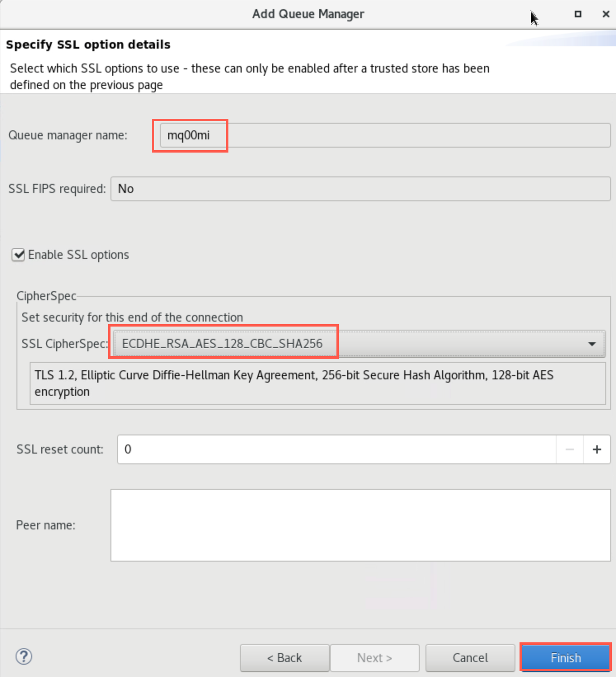
Task: Focus the SSL reset count field
Action: pos(336,449)
